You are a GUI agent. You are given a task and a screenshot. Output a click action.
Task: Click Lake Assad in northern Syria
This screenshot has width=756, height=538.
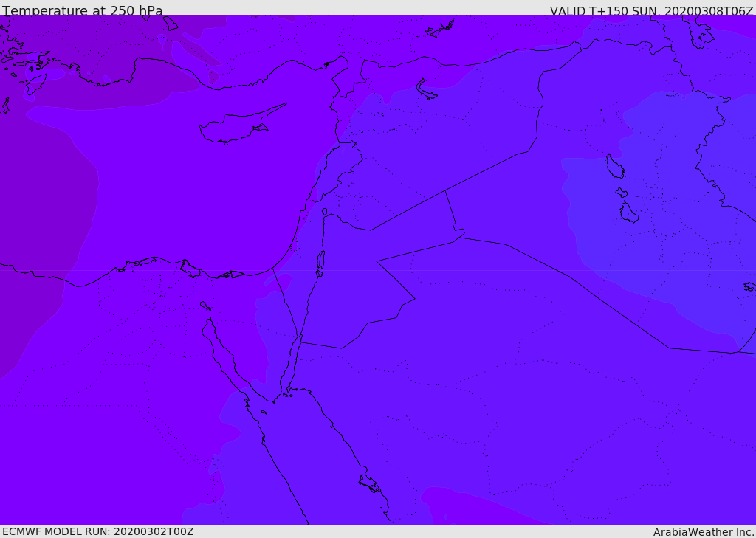tap(426, 90)
